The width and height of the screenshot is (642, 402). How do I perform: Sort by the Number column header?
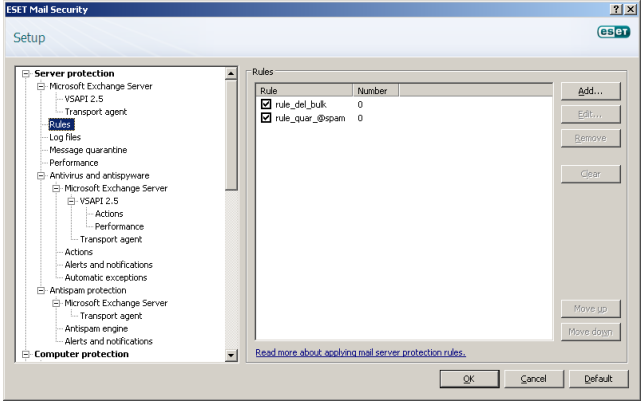click(375, 90)
